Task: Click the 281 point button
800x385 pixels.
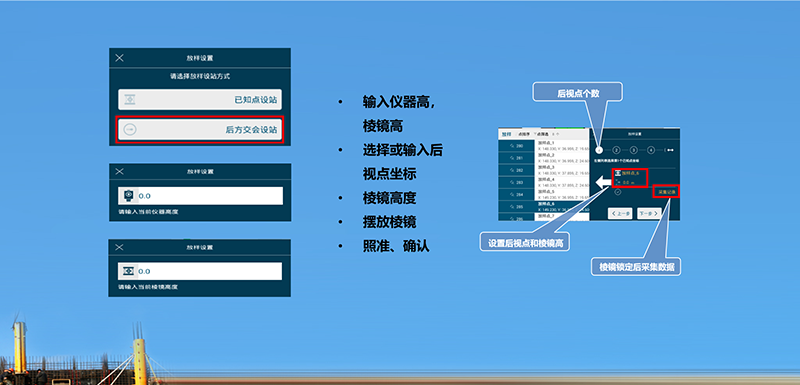Action: point(516,158)
